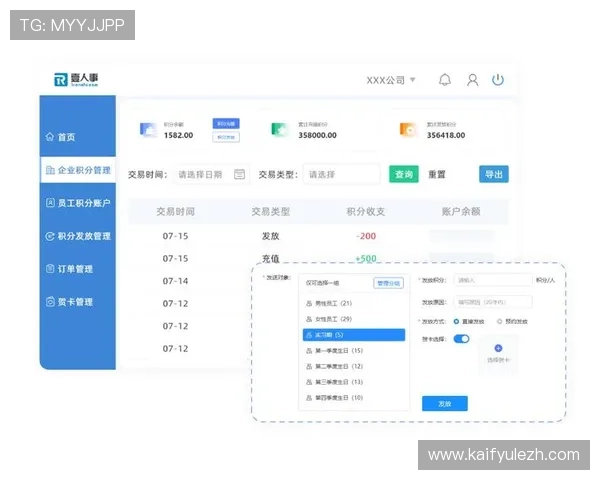The width and height of the screenshot is (600, 480).
Task: Select the 男性员工 (21) group
Action: [354, 304]
